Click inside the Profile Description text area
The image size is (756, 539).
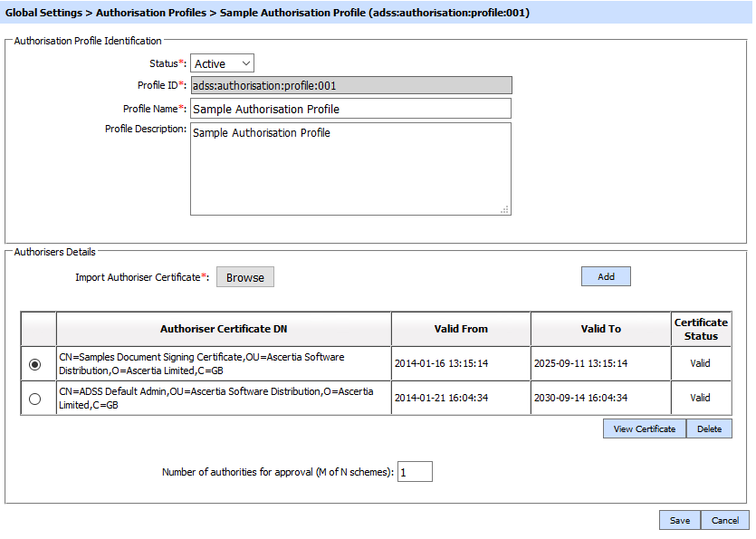click(350, 169)
